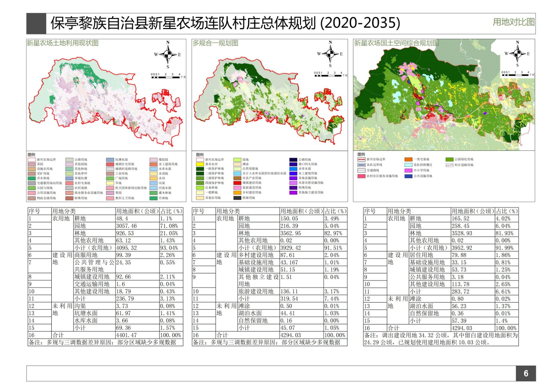The height and width of the screenshot is (392, 555).
Task: Click the compass rose on the 国土空间综合规划图 map
Action: [517, 54]
